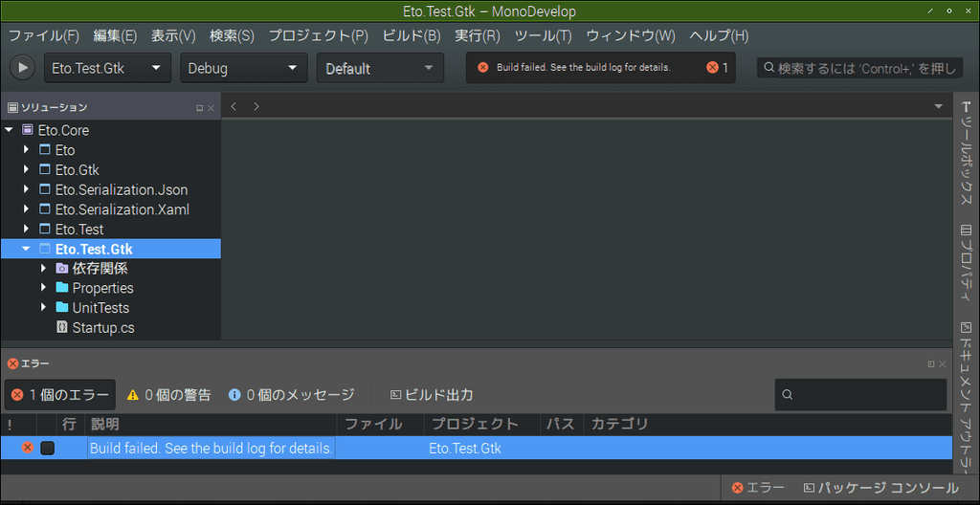Click the red error icon in build status bar
This screenshot has height=505, width=980.
coord(482,68)
